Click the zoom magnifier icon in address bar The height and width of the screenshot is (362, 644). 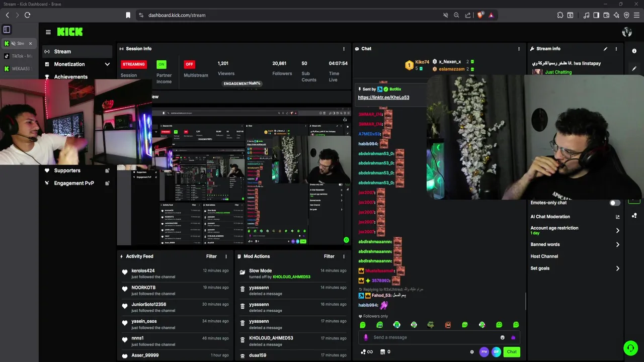[x=456, y=15]
